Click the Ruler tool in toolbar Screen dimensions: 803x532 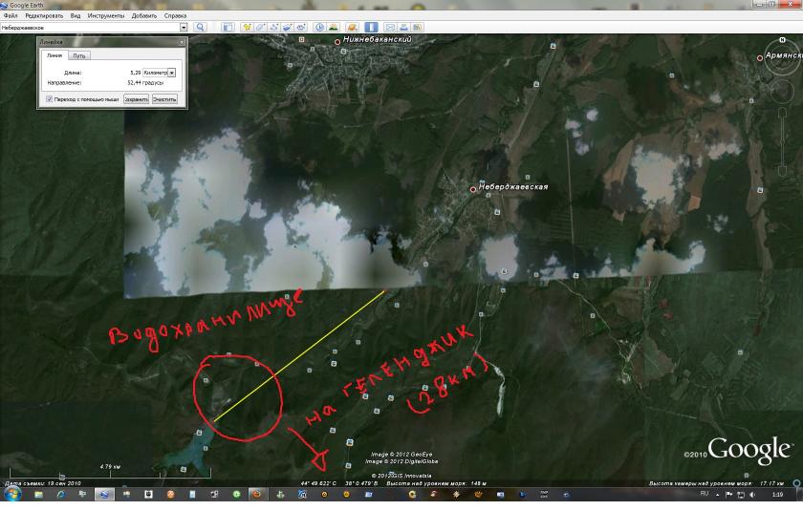pyautogui.click(x=371, y=28)
